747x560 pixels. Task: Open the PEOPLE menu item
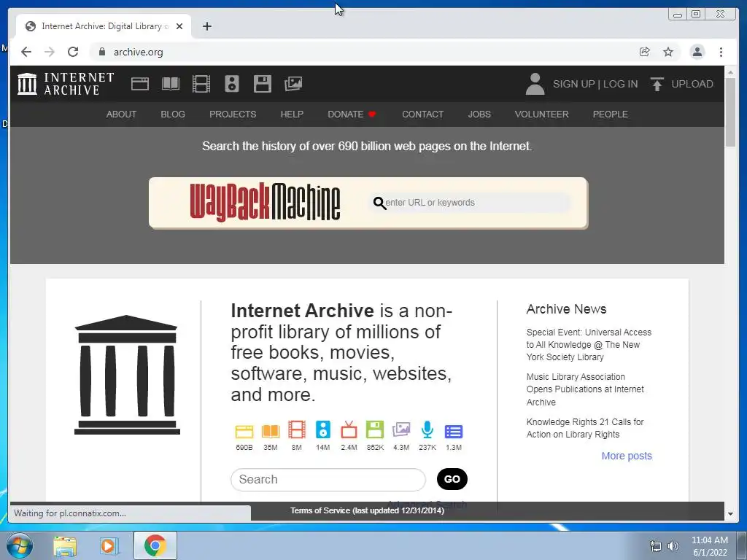coord(610,114)
